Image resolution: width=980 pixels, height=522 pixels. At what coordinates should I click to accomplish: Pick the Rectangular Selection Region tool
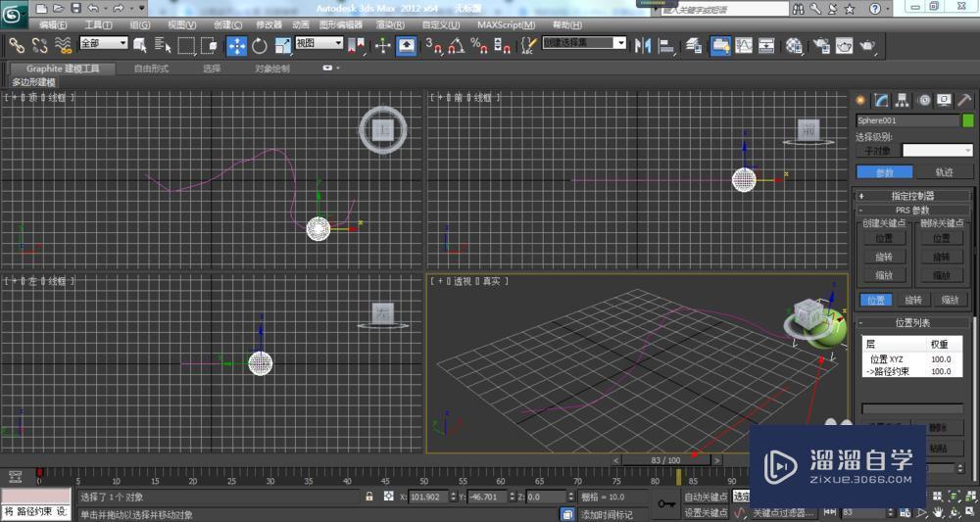186,46
